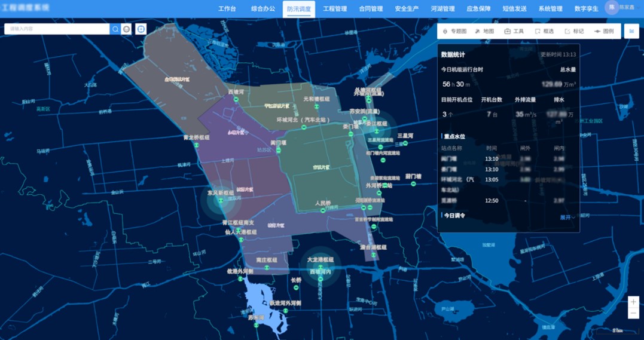Click the map zoom out minus button

(633, 314)
